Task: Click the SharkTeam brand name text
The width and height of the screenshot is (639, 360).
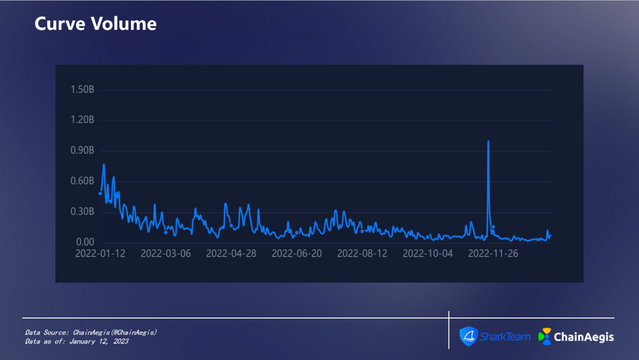Action: (x=505, y=337)
